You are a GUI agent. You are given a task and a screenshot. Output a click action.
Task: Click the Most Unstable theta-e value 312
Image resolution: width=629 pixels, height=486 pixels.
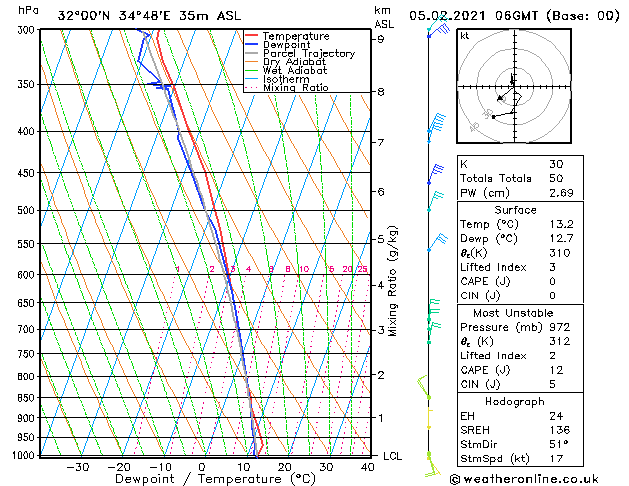560,341
